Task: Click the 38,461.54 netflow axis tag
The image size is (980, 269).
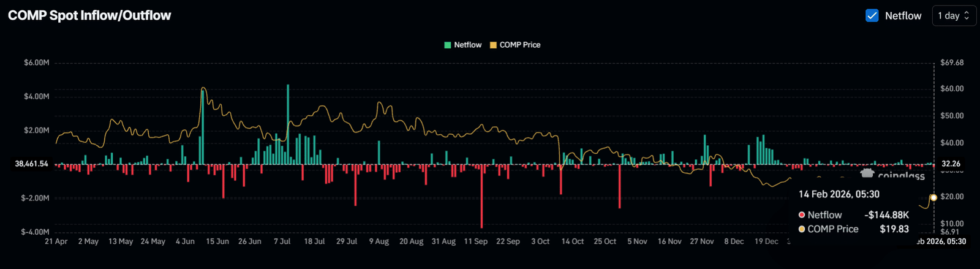Action: coord(31,164)
